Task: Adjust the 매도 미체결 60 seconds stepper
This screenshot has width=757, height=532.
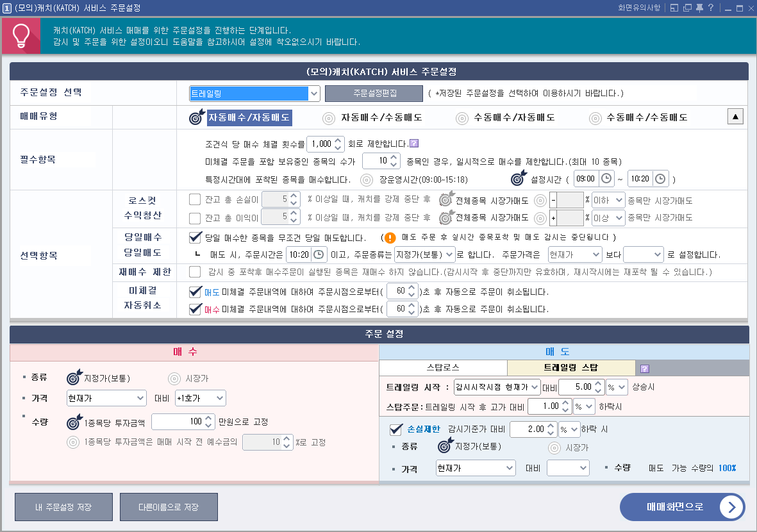Action: coord(412,291)
